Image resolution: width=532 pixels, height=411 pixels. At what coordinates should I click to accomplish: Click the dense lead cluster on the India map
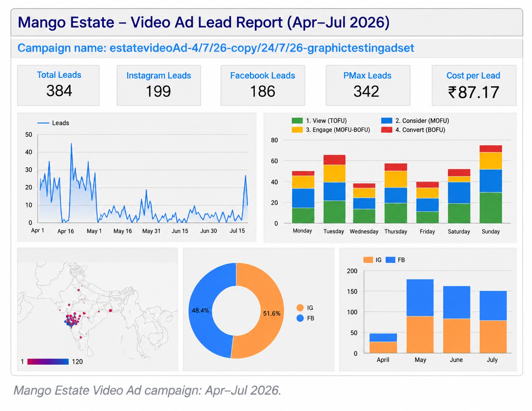72,320
